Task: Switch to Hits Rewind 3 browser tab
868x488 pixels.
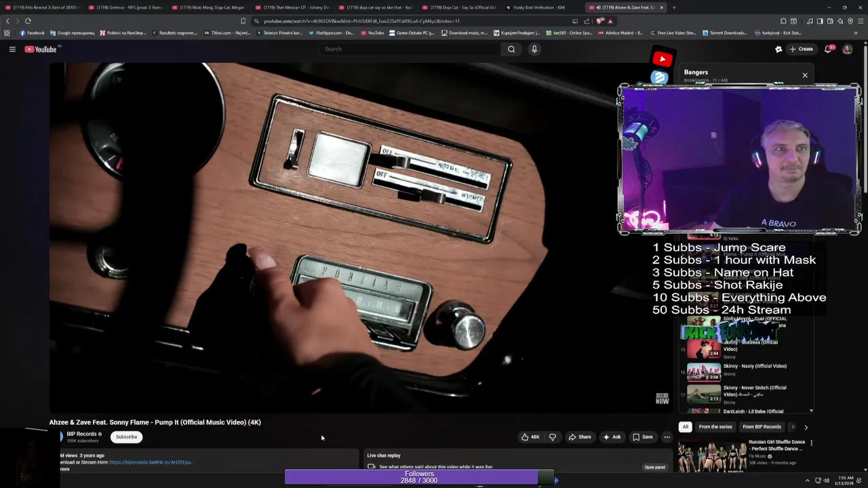Action: click(41, 7)
